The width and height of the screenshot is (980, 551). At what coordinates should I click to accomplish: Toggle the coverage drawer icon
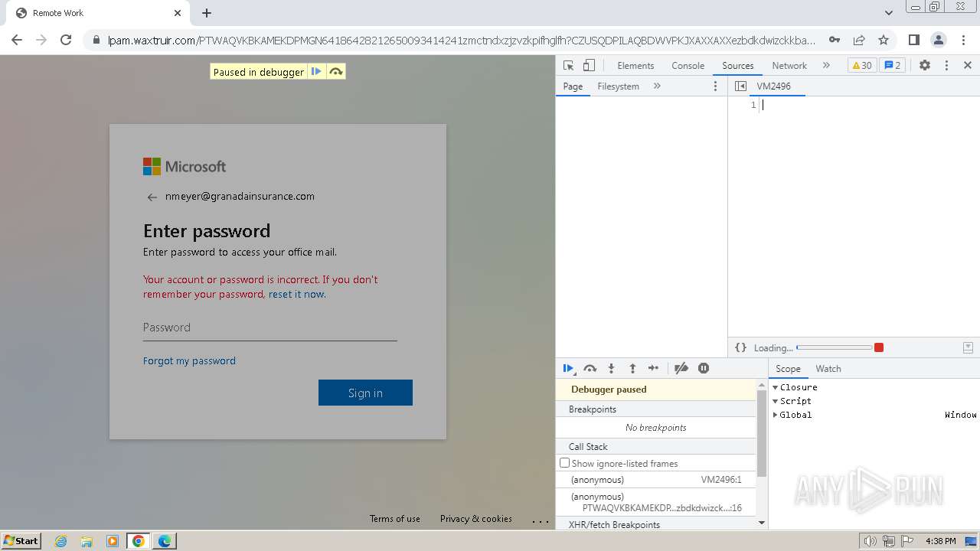[968, 347]
